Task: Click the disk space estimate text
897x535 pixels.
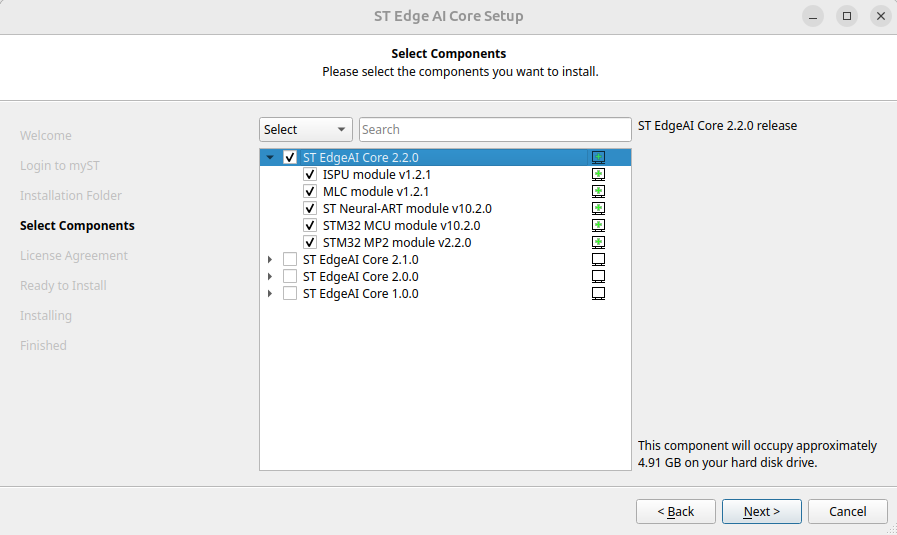Action: pos(757,454)
